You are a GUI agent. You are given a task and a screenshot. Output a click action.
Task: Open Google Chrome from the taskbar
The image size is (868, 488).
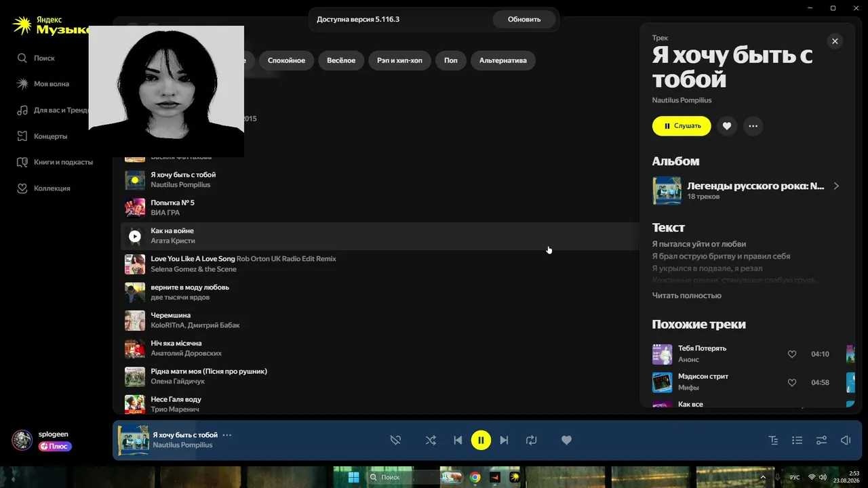point(475,477)
